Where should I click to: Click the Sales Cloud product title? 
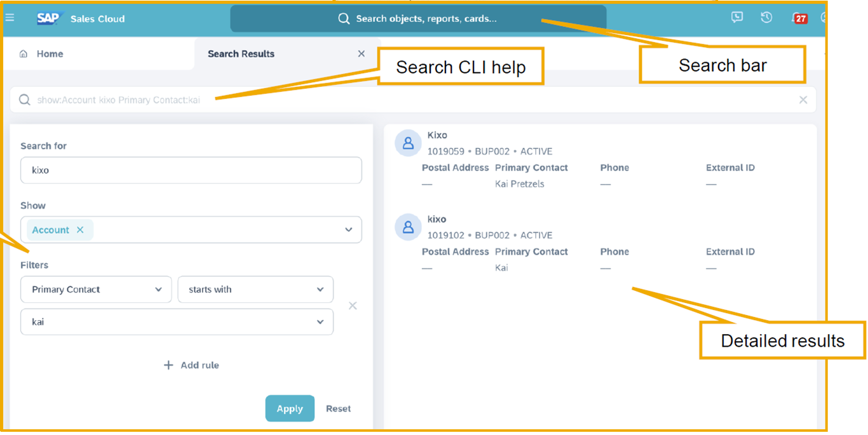click(x=98, y=19)
